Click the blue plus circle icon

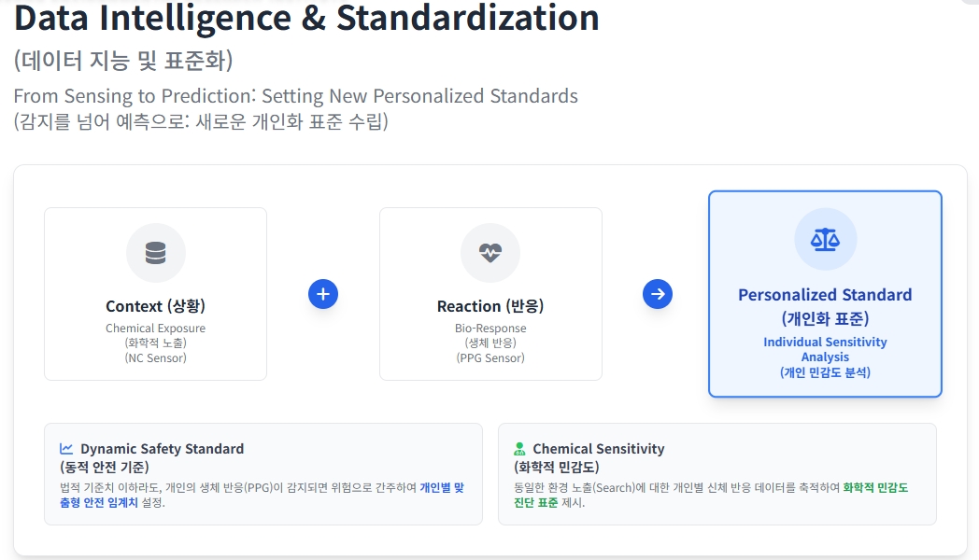[x=323, y=294]
